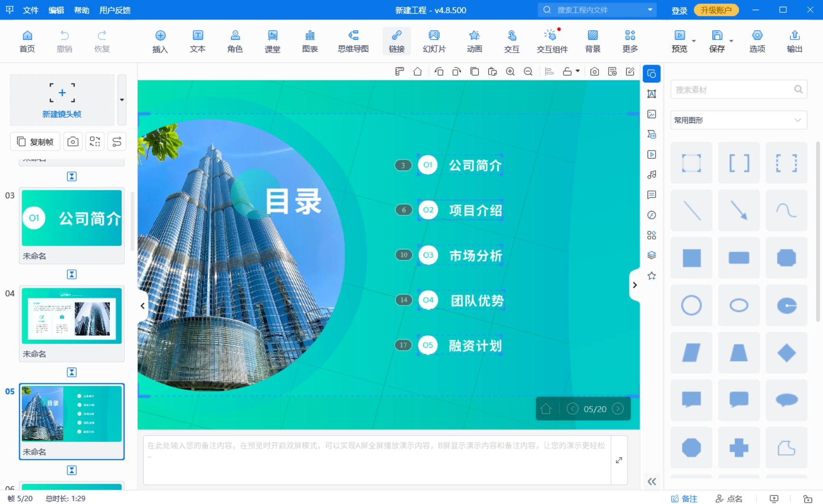
Task: Click the 搜索素材 search field
Action: click(738, 89)
